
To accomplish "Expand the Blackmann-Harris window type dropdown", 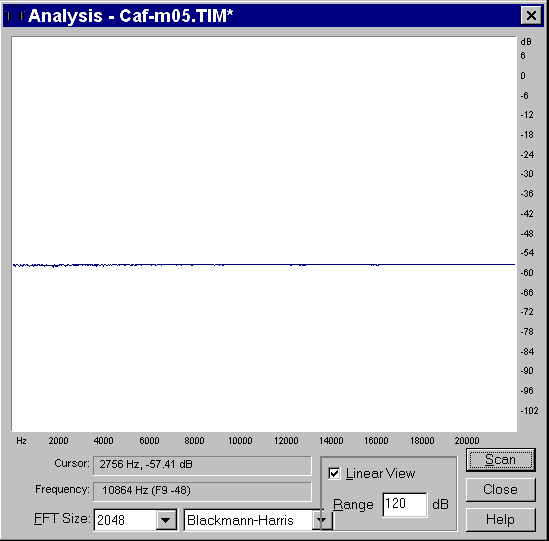I will [321, 520].
